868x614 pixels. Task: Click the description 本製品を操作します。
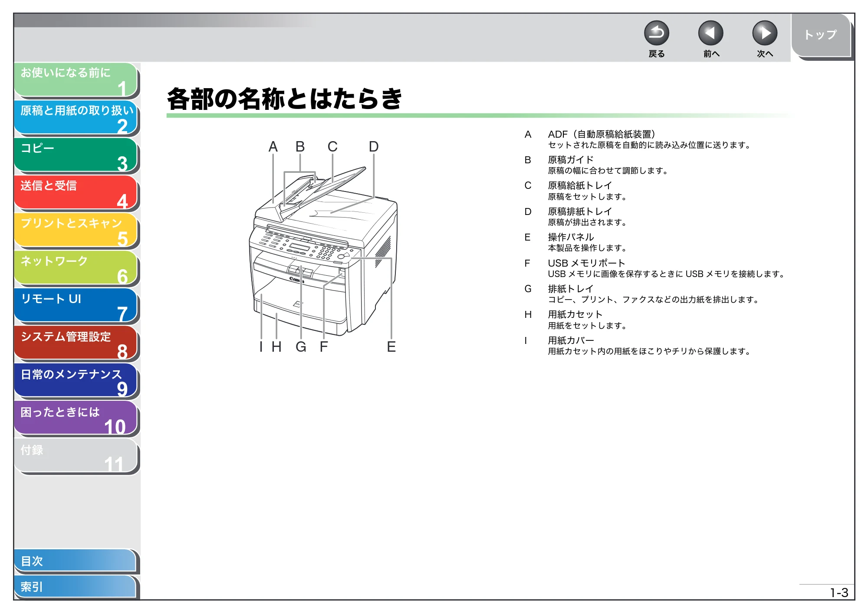click(x=588, y=248)
